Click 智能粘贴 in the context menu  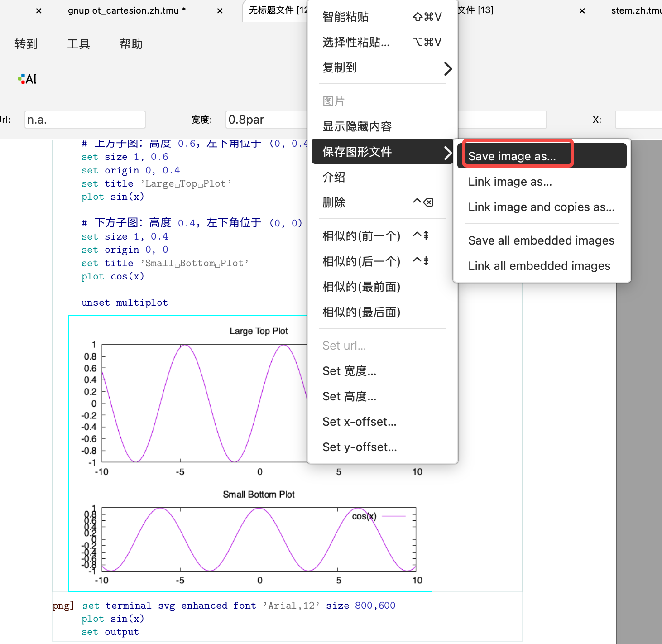click(345, 17)
